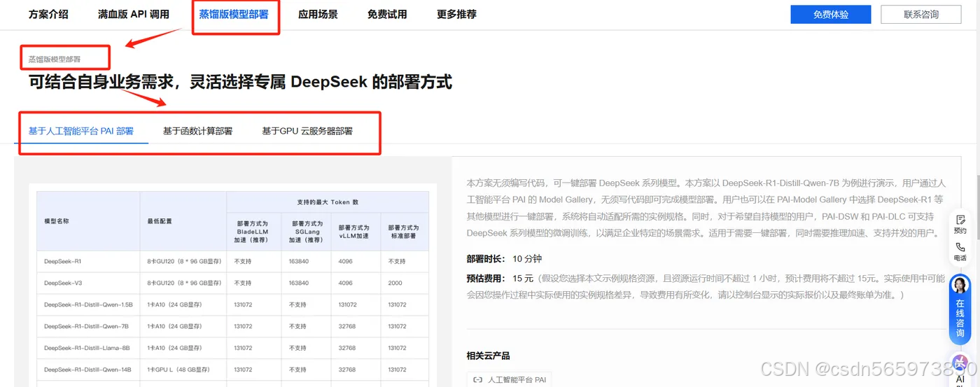Open the 更多推荐 nav tab
The image size is (980, 387).
click(456, 14)
